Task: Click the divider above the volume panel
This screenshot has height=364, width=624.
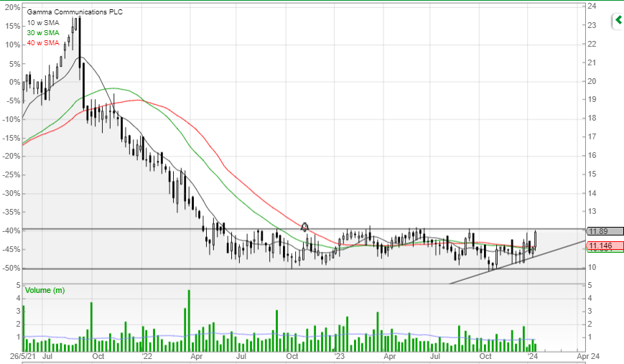Action: click(304, 284)
